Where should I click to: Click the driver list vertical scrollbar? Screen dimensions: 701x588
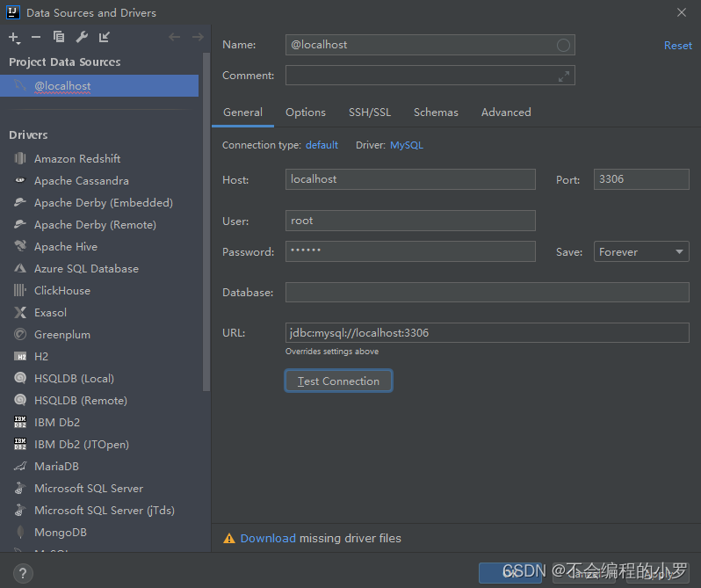click(206, 221)
